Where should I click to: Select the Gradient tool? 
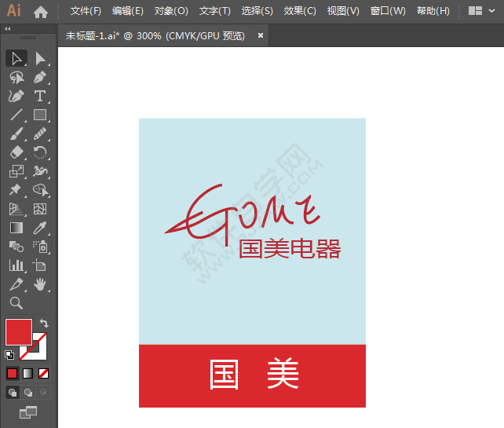tap(16, 228)
